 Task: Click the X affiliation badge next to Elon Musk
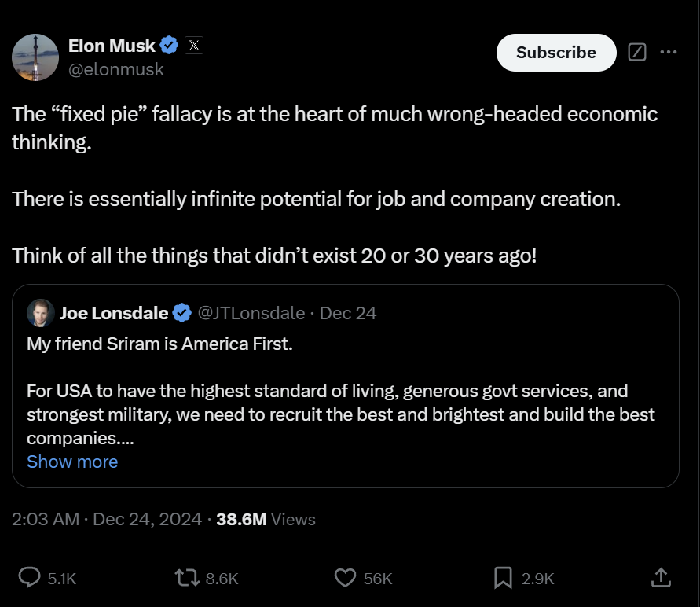coord(194,45)
